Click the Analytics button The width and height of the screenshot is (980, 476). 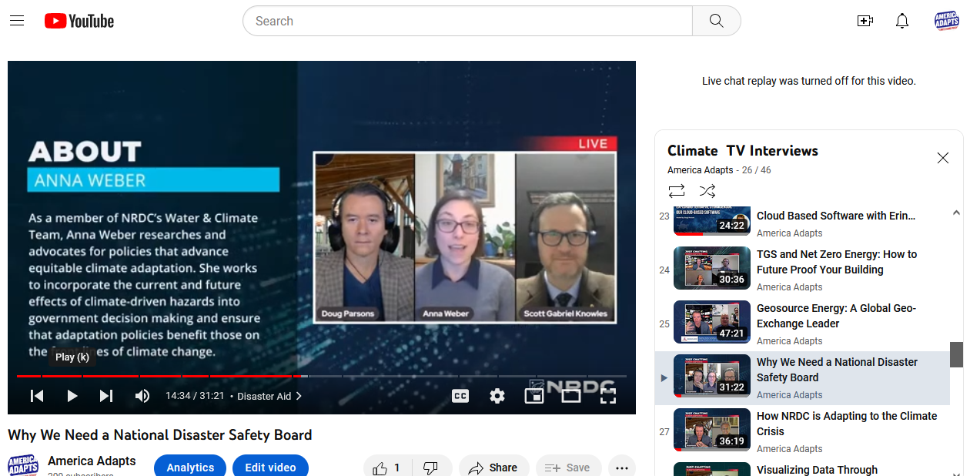[190, 467]
